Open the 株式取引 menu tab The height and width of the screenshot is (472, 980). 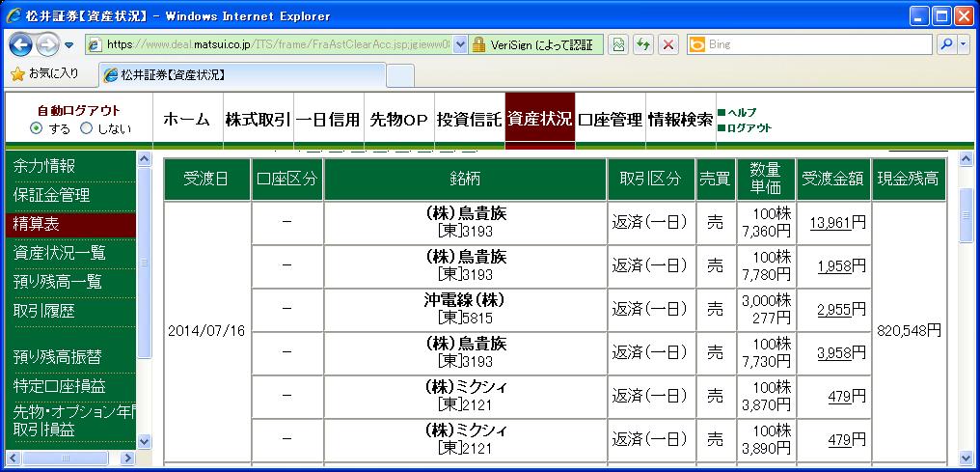point(258,120)
